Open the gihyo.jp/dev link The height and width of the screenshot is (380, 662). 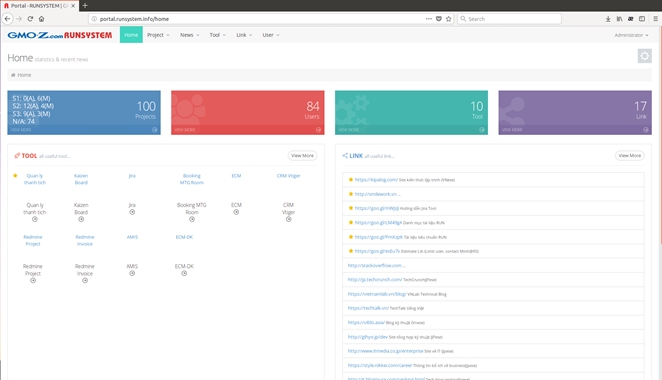click(x=367, y=337)
